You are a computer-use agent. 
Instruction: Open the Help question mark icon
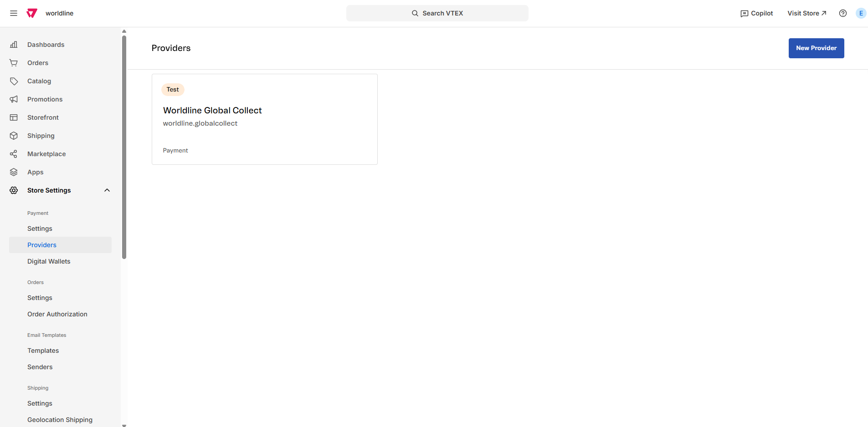842,13
